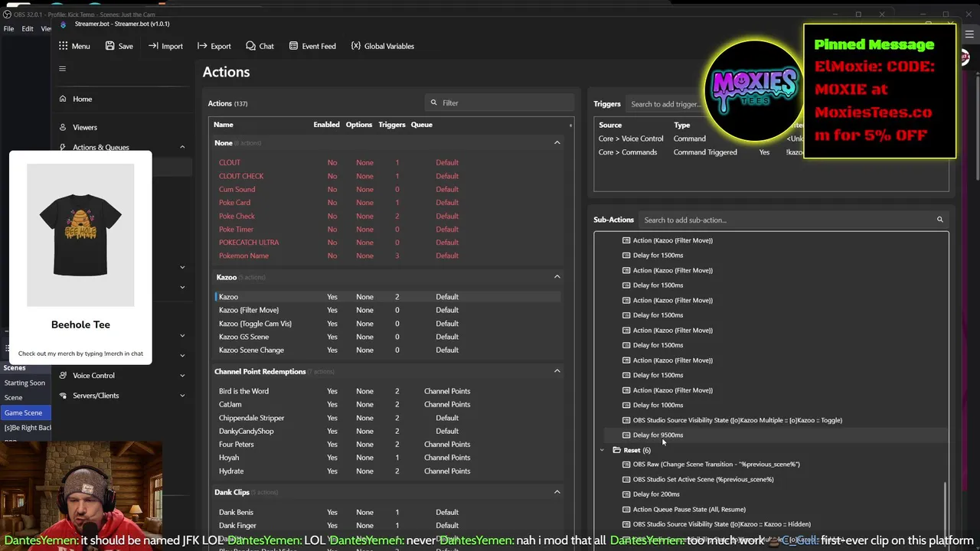Click the Save toolbar button
The width and height of the screenshot is (980, 551).
click(119, 46)
